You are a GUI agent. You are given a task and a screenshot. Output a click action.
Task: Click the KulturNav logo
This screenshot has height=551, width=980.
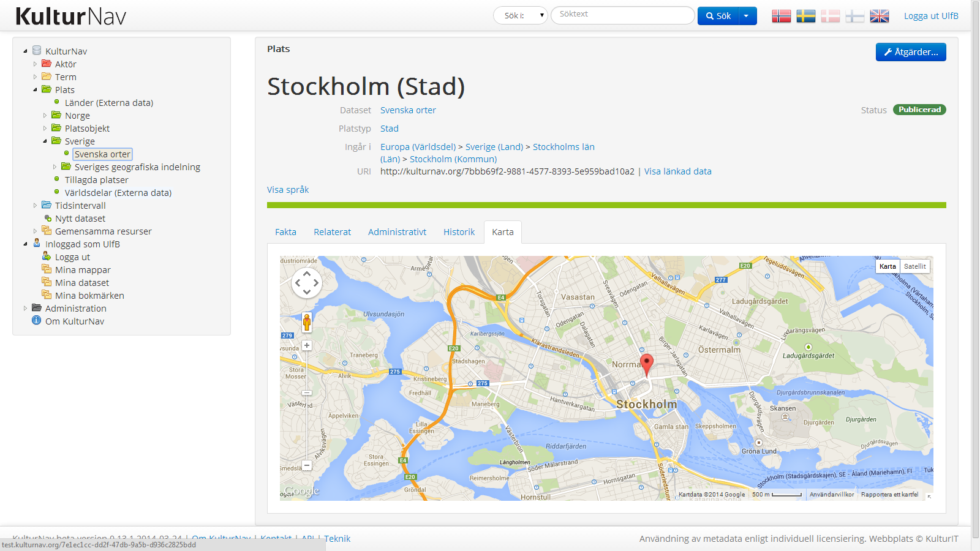coord(70,16)
